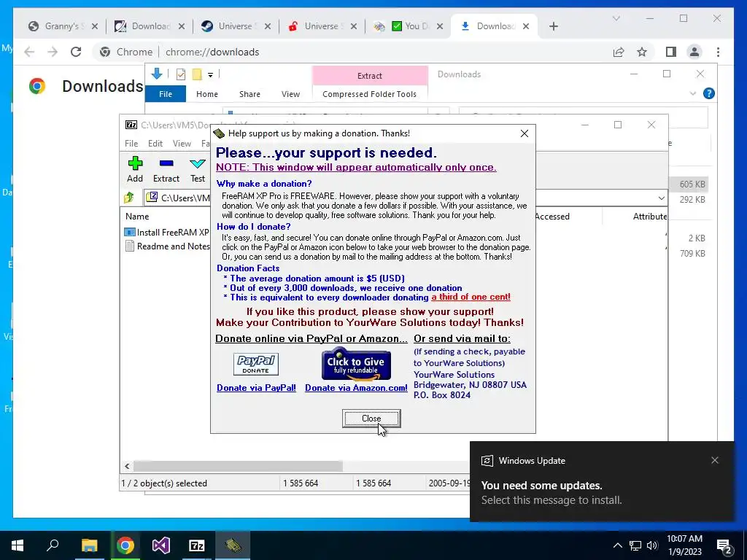Open Explorer quick access toolbar dropdown
The image size is (747, 560).
[x=210, y=74]
